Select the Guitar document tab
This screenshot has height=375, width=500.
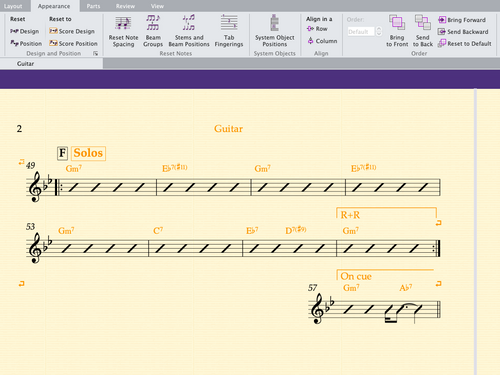pos(25,64)
